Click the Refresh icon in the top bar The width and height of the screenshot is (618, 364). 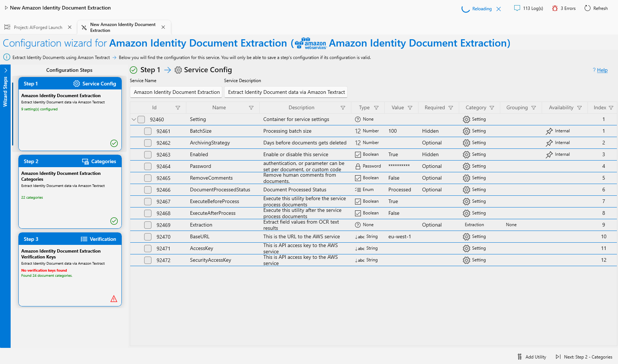[588, 8]
